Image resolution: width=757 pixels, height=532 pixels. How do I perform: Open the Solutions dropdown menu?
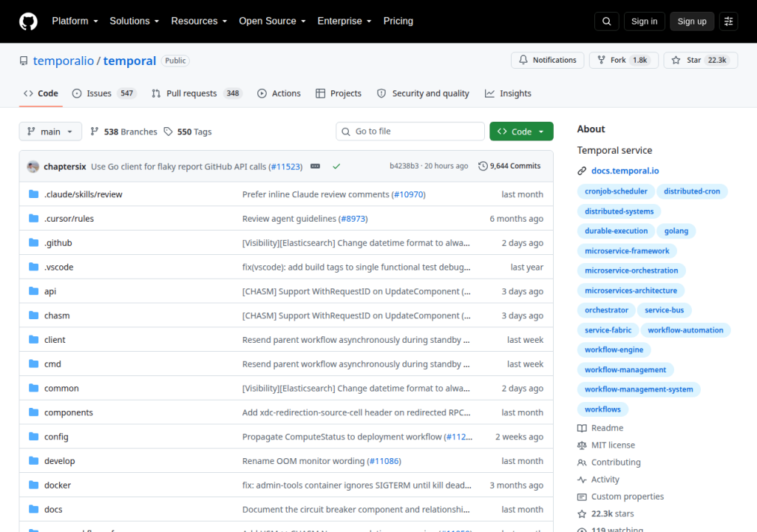135,21
